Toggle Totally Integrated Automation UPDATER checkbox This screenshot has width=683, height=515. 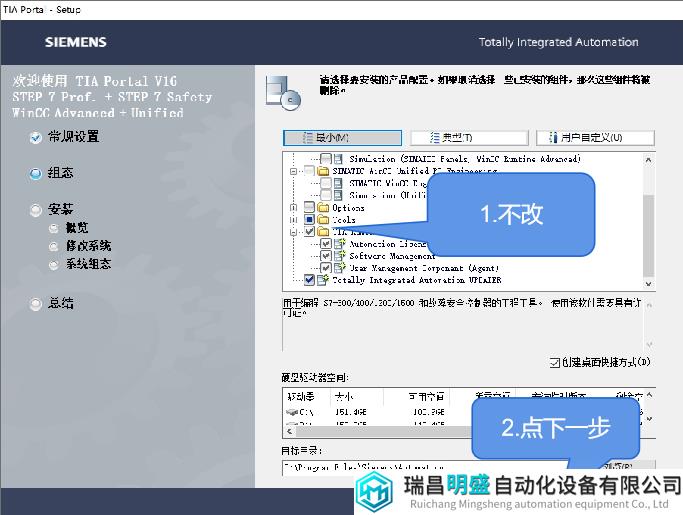click(x=309, y=280)
